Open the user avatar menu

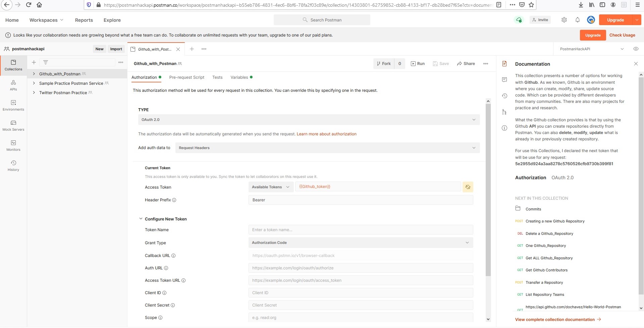pos(591,20)
